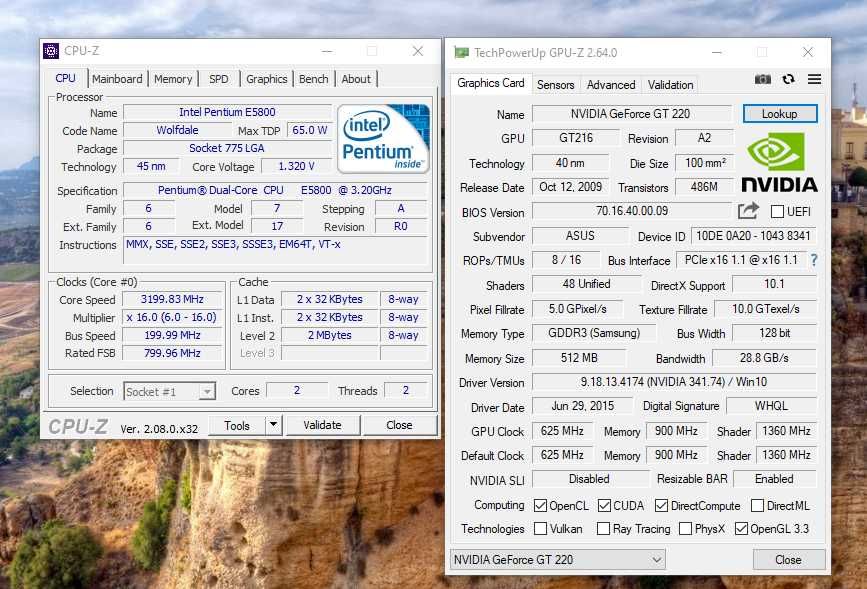
Task: Take a GPU-Z screenshot with the camera icon
Action: 762,79
